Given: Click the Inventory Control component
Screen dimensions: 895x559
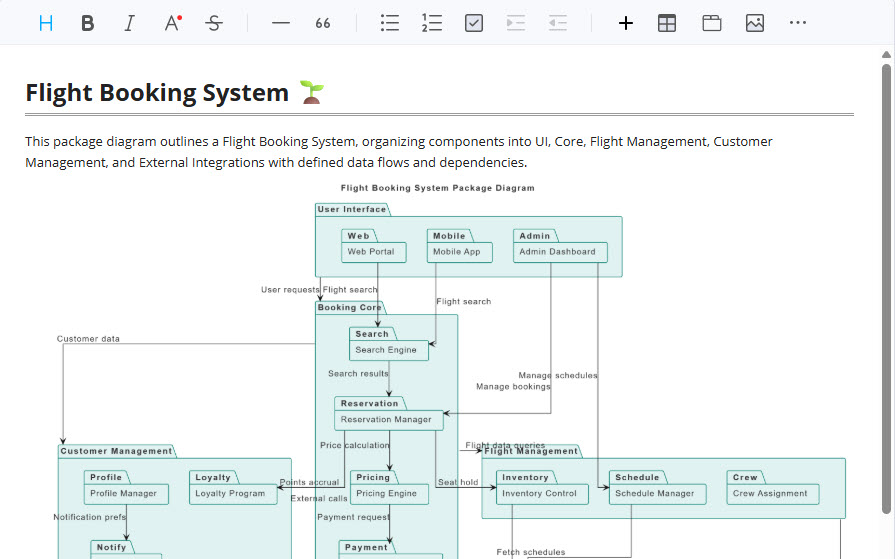Looking at the screenshot, I should [542, 494].
